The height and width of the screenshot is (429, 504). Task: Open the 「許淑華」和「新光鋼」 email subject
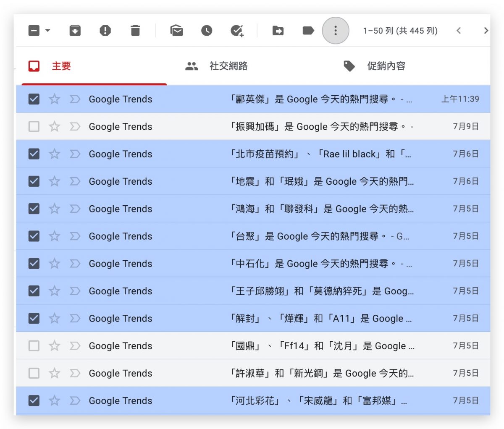322,373
